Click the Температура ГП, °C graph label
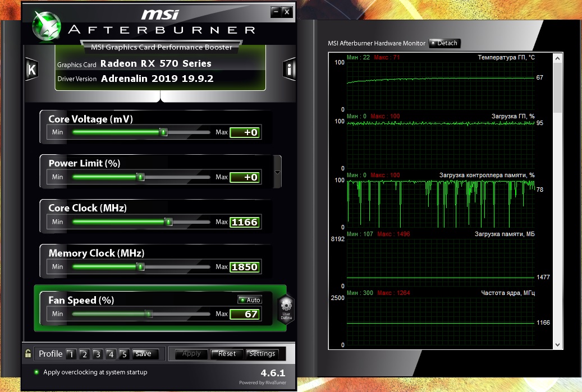Image resolution: width=582 pixels, height=392 pixels. (506, 58)
